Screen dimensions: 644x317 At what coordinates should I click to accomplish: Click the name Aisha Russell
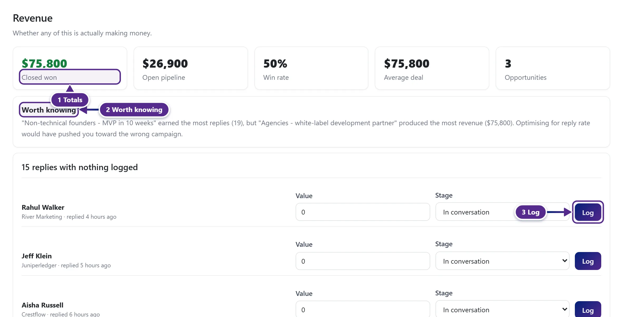tap(42, 305)
